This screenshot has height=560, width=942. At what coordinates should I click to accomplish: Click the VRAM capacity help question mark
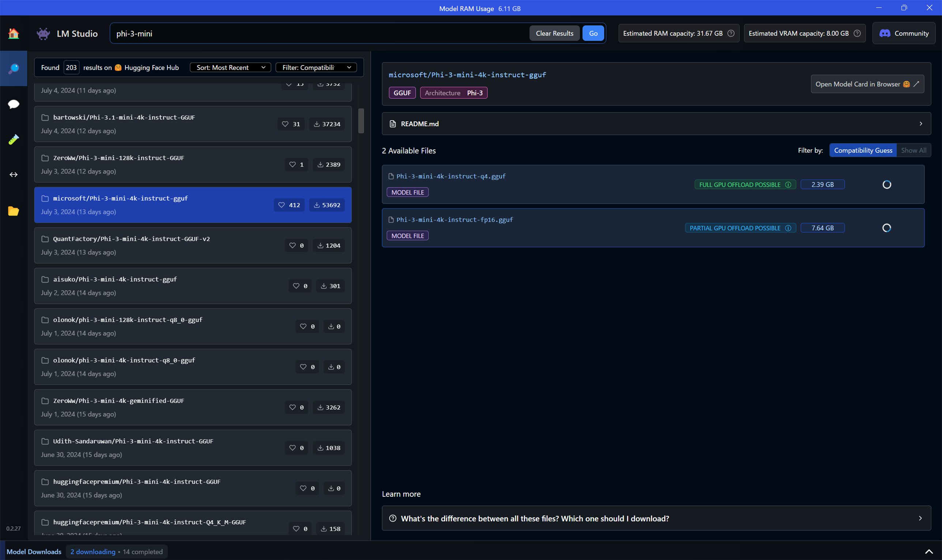(857, 33)
